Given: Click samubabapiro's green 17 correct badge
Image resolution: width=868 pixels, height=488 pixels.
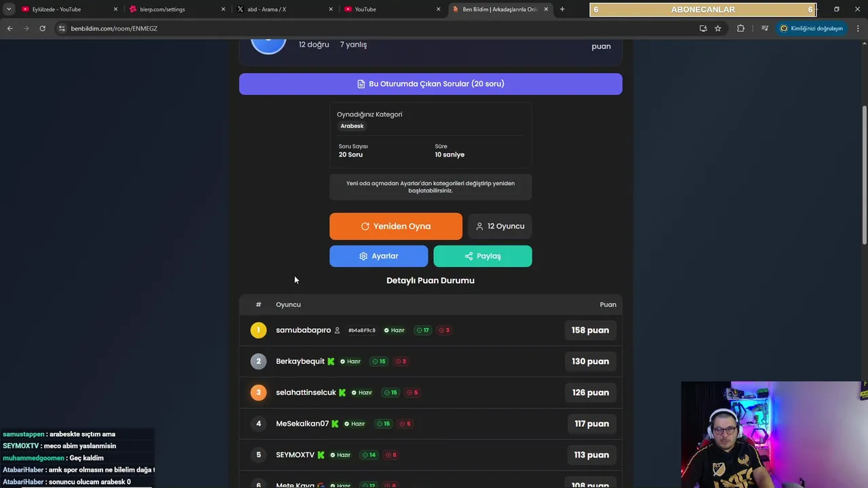Looking at the screenshot, I should click(422, 330).
